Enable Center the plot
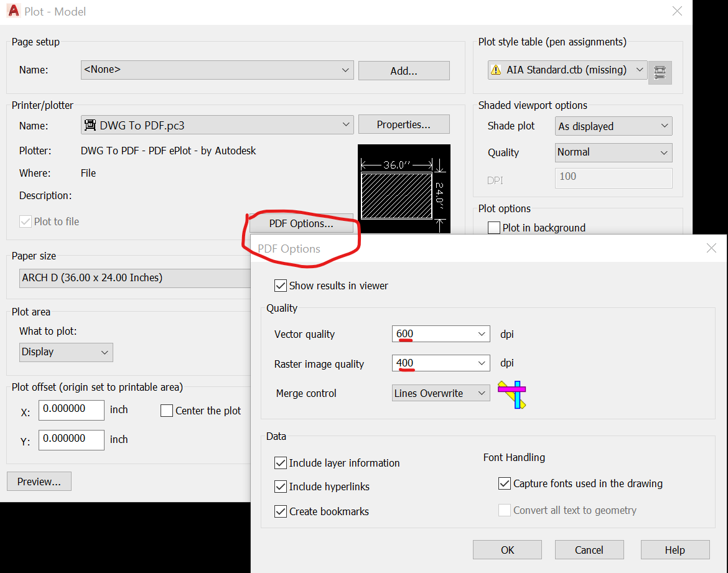Viewport: 728px width, 573px height. tap(166, 411)
